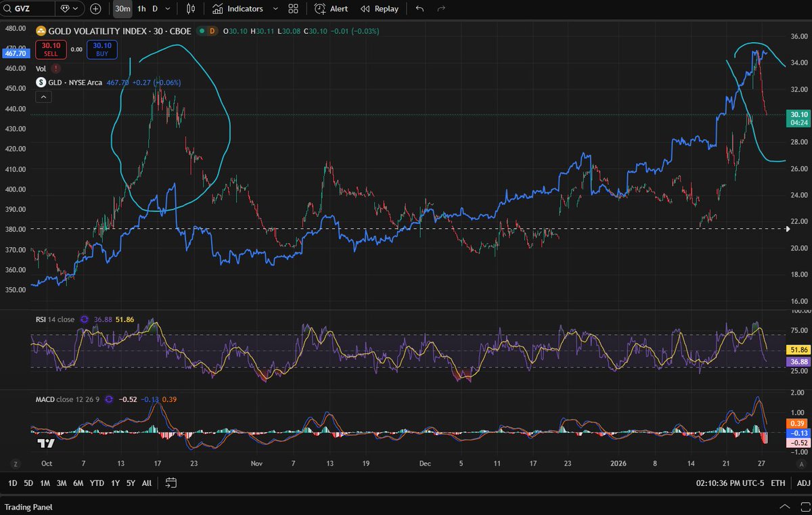Click the Gold Volatility Index title
This screenshot has height=515, width=812.
120,31
